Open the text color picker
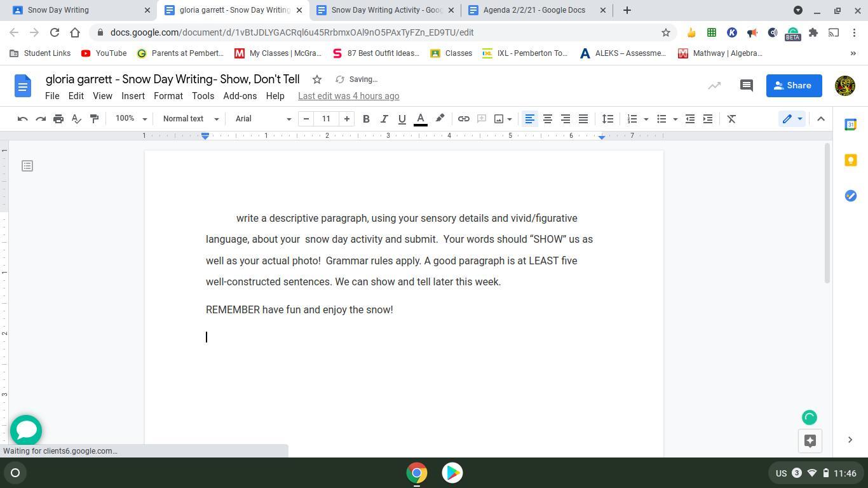 (420, 119)
